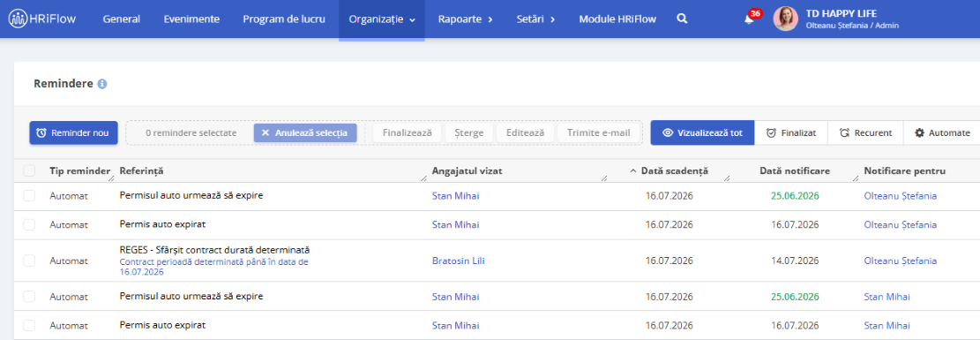Screen dimensions: 980x340
Task: Open Stan Mihai link in first row
Action: pyautogui.click(x=456, y=196)
